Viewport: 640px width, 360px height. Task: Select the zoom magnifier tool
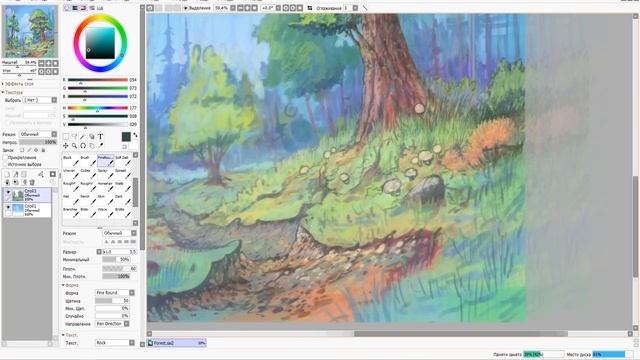point(74,145)
